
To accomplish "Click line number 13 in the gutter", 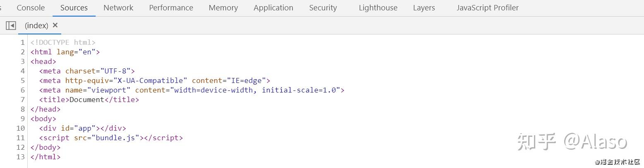I will (x=21, y=157).
